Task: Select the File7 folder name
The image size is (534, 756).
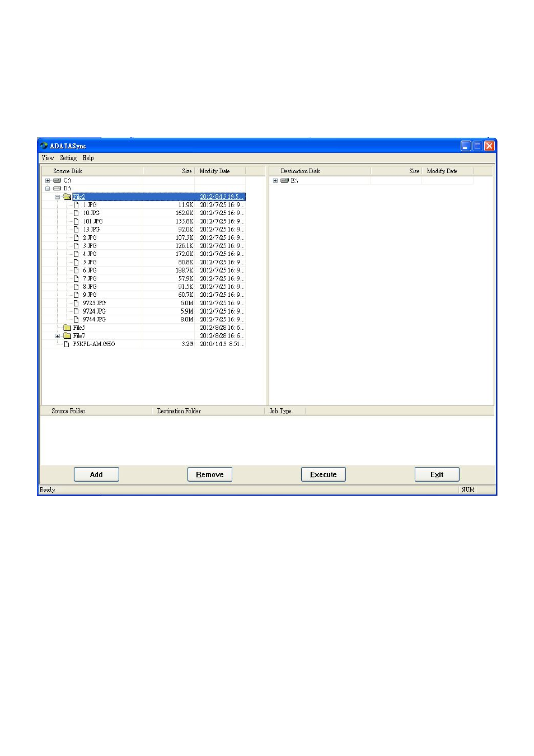Action: coord(79,335)
